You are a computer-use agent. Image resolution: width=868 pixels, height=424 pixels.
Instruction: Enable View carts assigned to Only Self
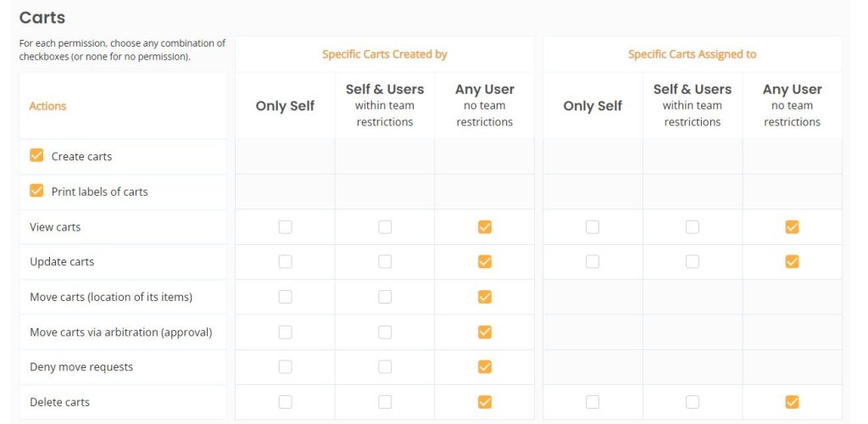click(593, 227)
